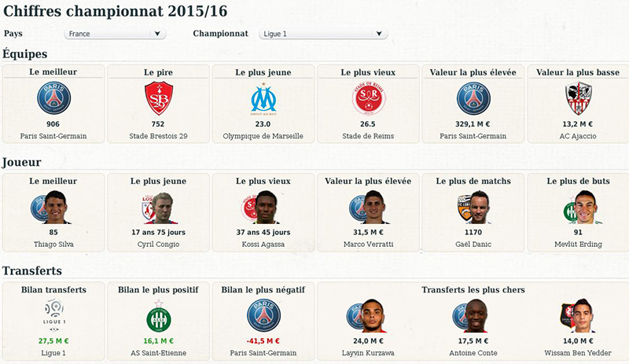Open the Kossi Agassa name link
Image resolution: width=629 pixels, height=364 pixels.
tap(263, 244)
